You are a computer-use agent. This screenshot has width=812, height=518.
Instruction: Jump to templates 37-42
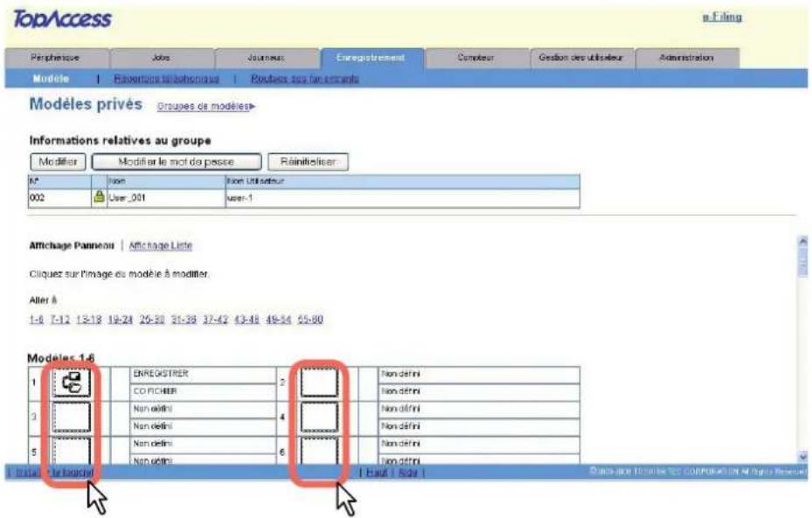215,320
